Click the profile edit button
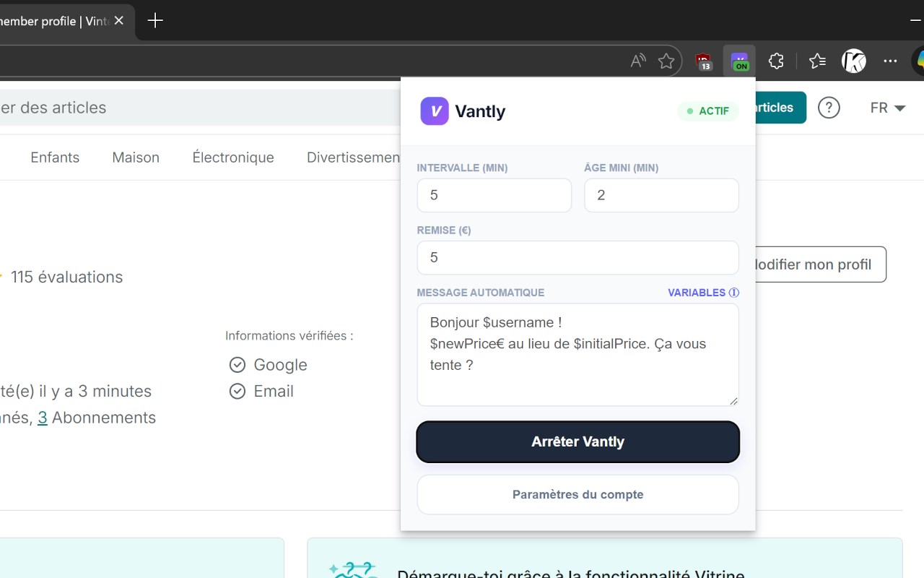Viewport: 924px width, 578px height. click(821, 264)
